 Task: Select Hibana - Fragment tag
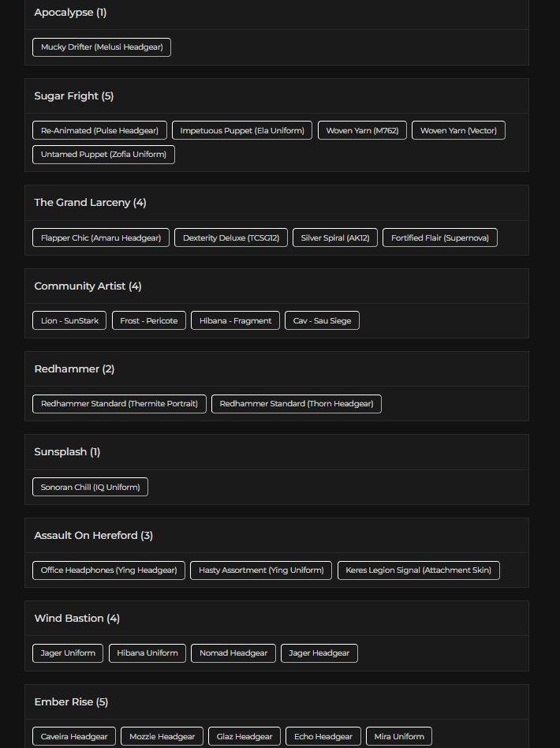(235, 320)
